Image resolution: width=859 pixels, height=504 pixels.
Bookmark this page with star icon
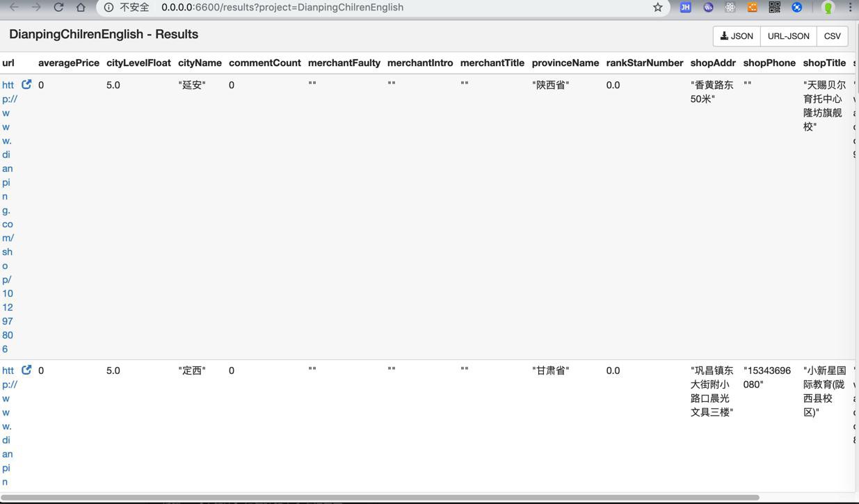pyautogui.click(x=657, y=7)
